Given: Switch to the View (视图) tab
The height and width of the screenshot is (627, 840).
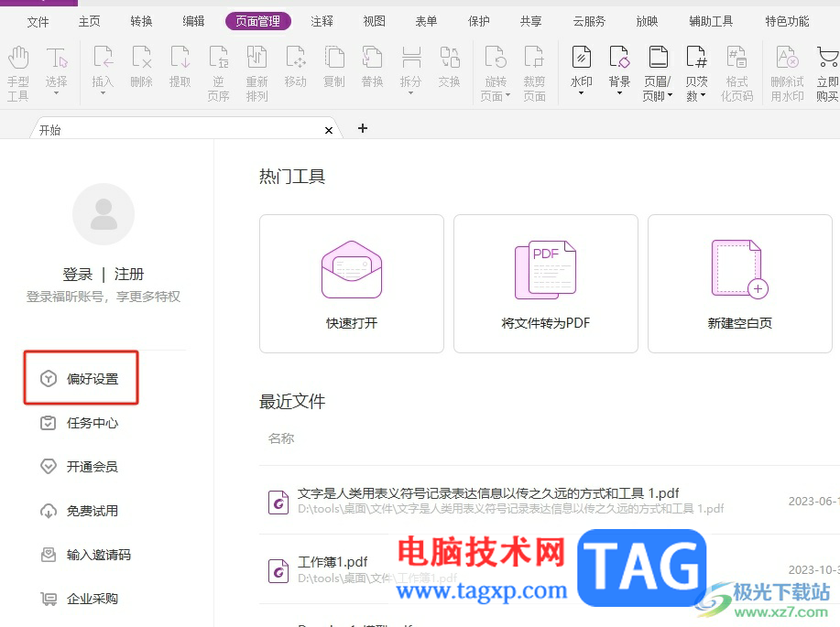Looking at the screenshot, I should (374, 21).
